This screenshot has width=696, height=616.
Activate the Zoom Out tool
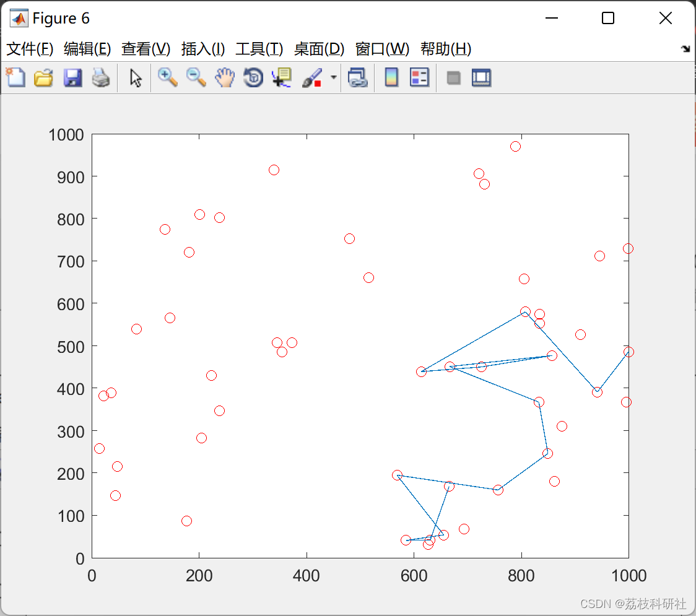[x=196, y=77]
